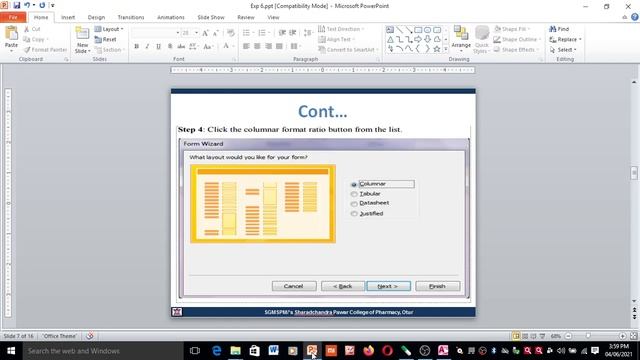Switch to the Animations tab
This screenshot has width=640, height=360.
click(x=171, y=17)
